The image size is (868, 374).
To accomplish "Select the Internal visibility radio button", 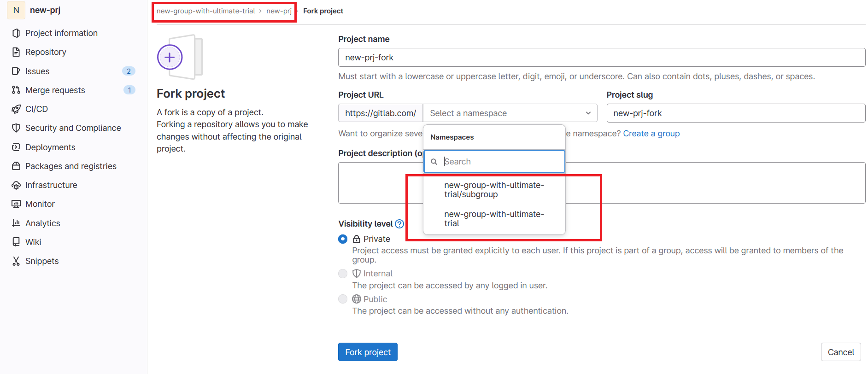I will 343,274.
